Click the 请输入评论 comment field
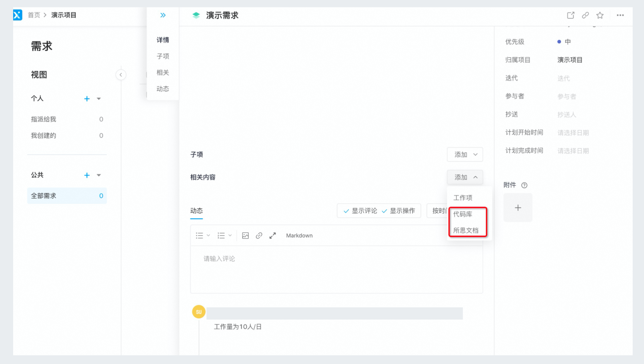Image resolution: width=644 pixels, height=364 pixels. 336,269
